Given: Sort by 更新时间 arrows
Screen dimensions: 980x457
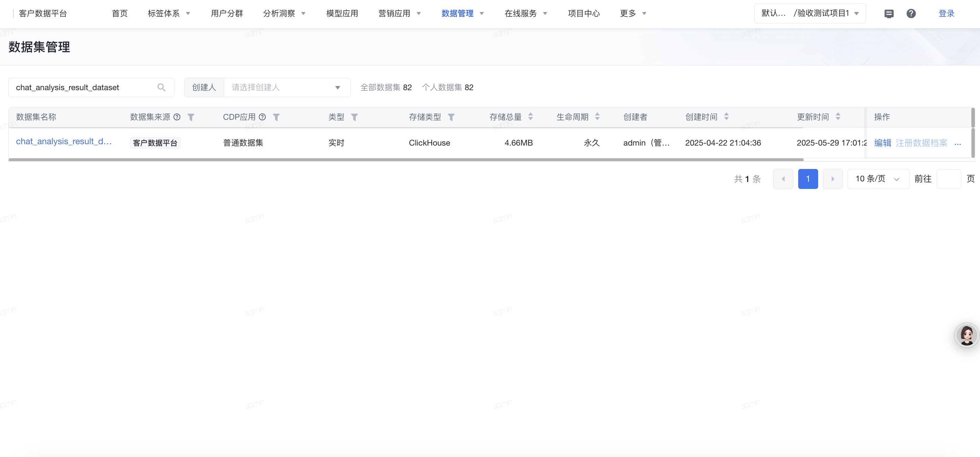Looking at the screenshot, I should [838, 117].
